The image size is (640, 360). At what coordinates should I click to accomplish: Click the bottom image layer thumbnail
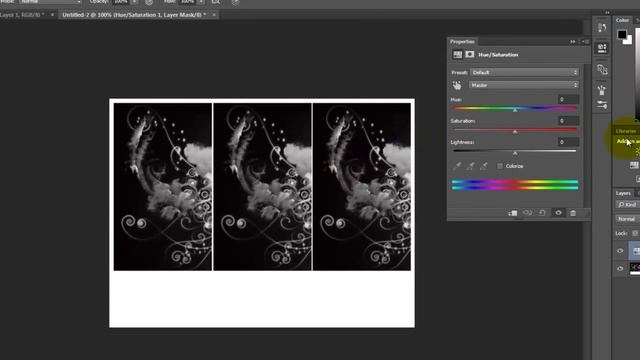coord(635,268)
